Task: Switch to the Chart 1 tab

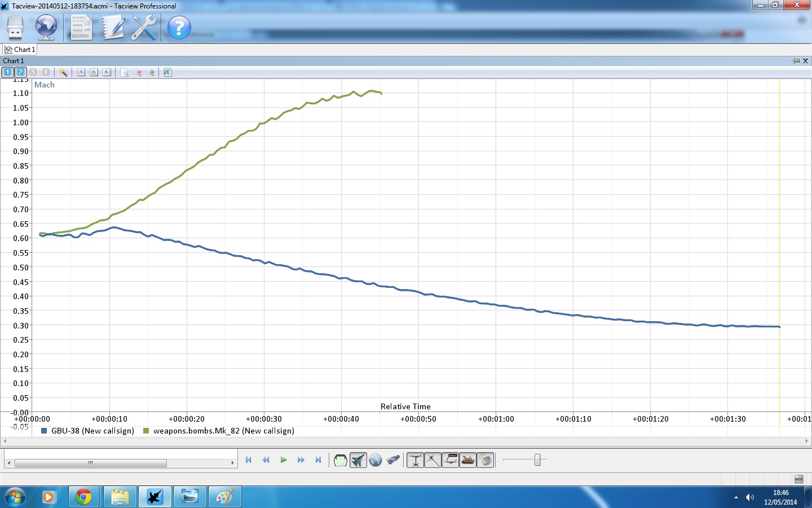Action: [x=20, y=50]
